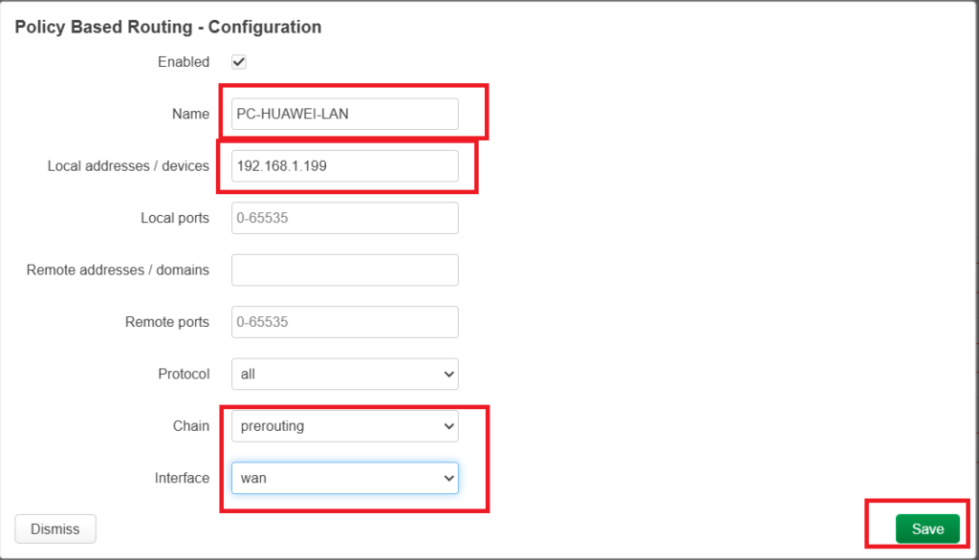Click the Local ports input box
979x560 pixels.
click(x=344, y=218)
